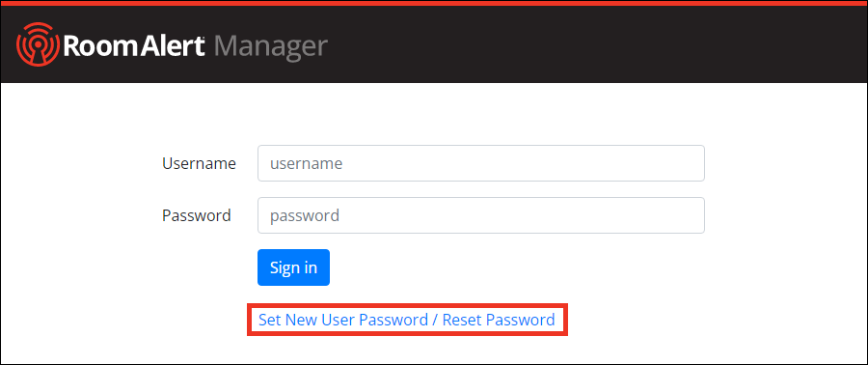The height and width of the screenshot is (365, 868).
Task: Click the Password label
Action: click(197, 215)
